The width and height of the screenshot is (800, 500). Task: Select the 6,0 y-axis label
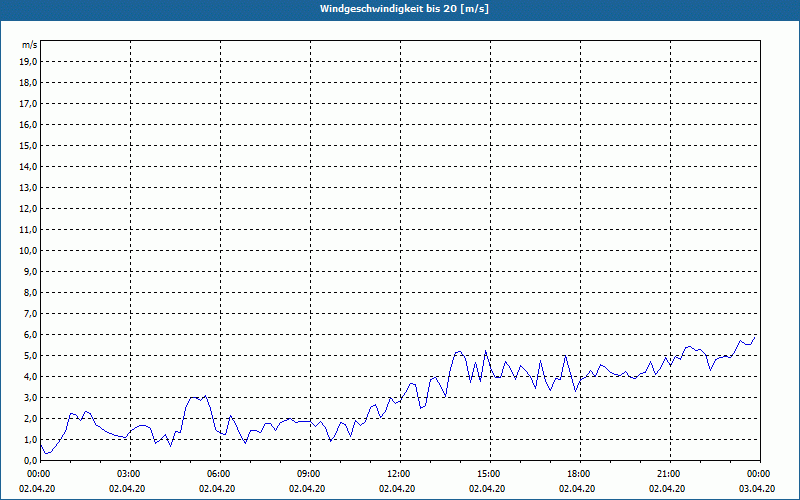coord(31,335)
